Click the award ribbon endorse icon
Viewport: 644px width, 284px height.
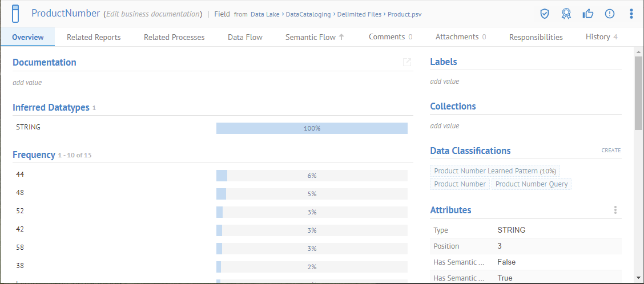click(566, 14)
